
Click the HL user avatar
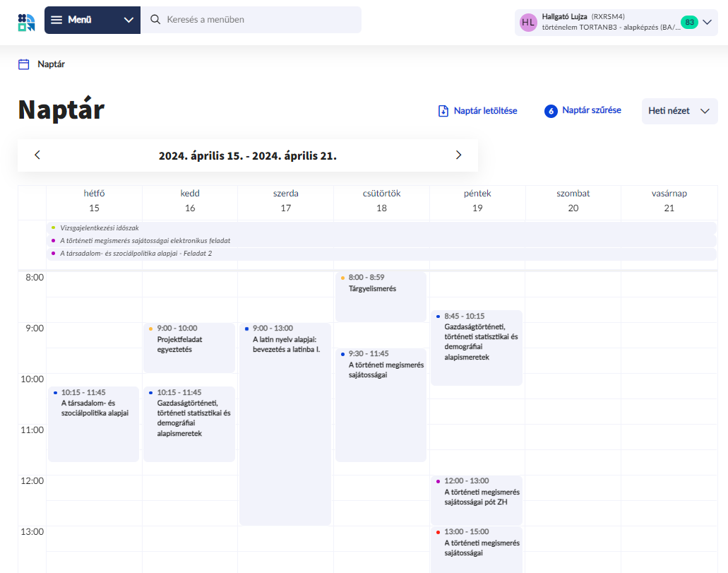tap(528, 23)
